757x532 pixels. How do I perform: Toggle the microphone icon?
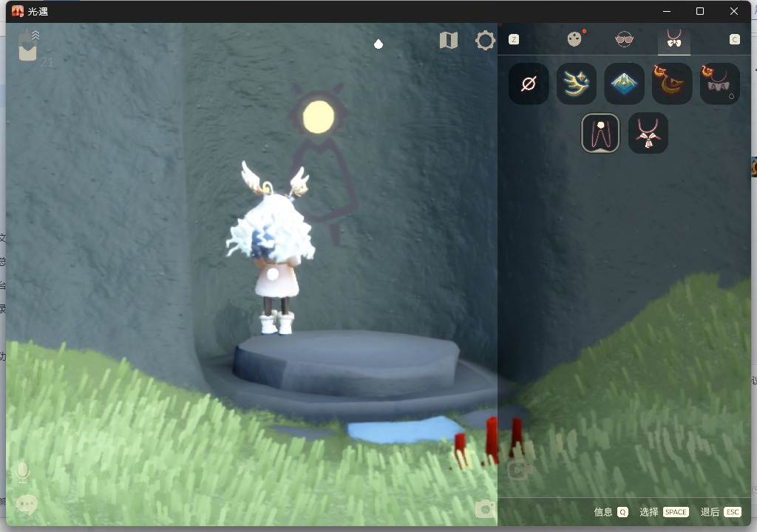(22, 473)
